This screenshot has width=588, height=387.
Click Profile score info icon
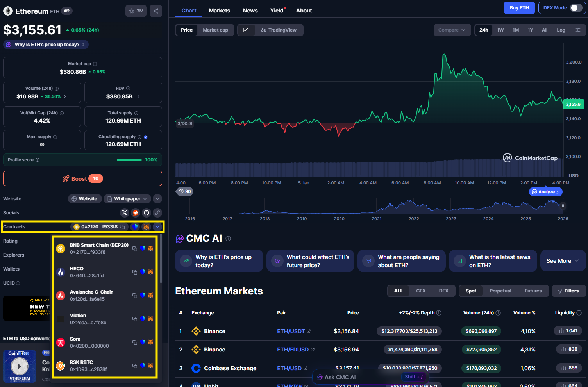click(x=38, y=160)
